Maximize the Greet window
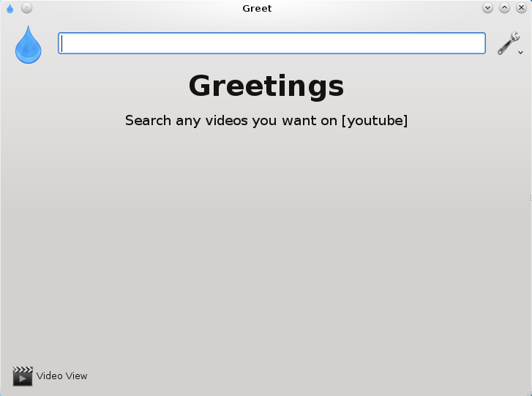The width and height of the screenshot is (532, 396). [504, 8]
